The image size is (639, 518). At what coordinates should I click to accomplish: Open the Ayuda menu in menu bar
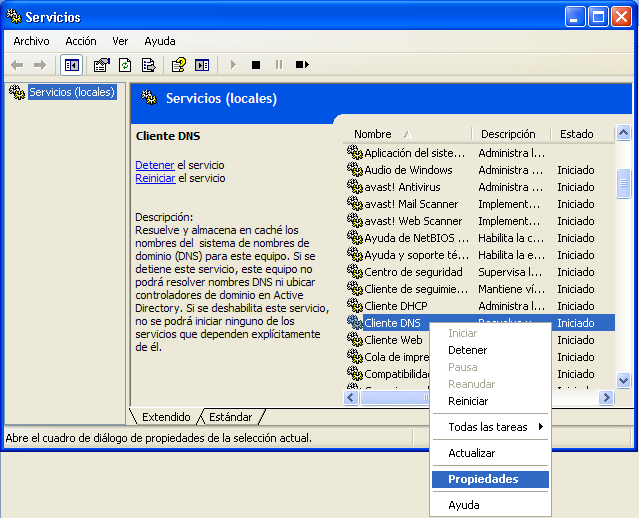[x=160, y=41]
